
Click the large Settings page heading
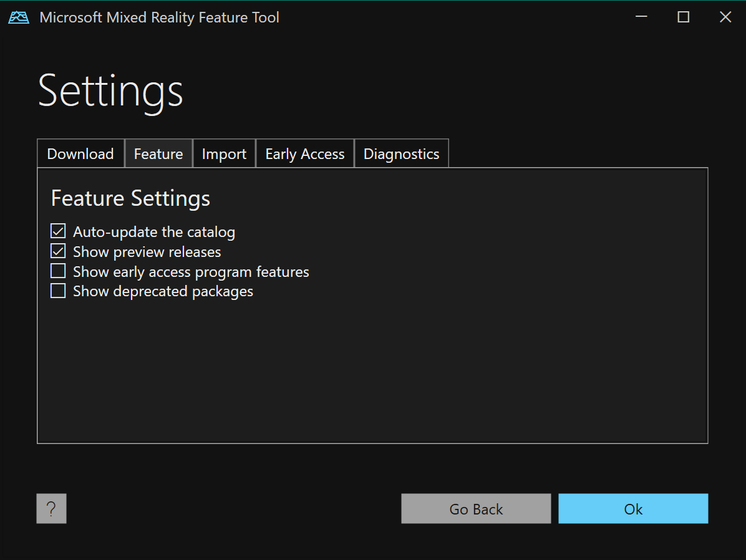click(x=110, y=91)
